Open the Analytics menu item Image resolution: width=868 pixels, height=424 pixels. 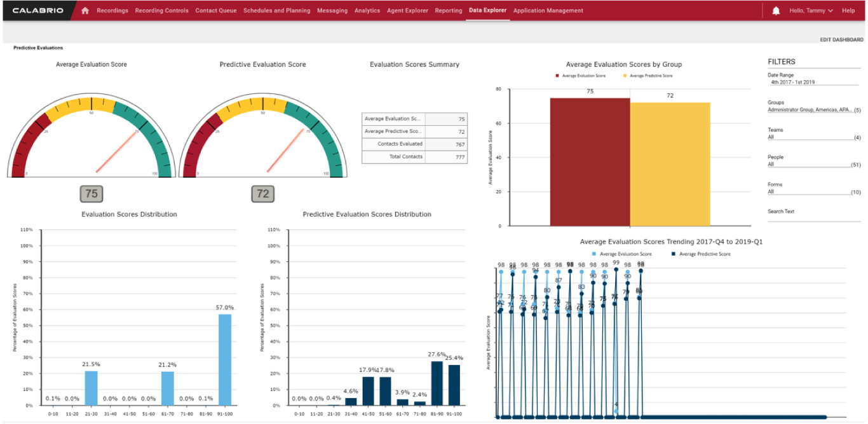(367, 11)
